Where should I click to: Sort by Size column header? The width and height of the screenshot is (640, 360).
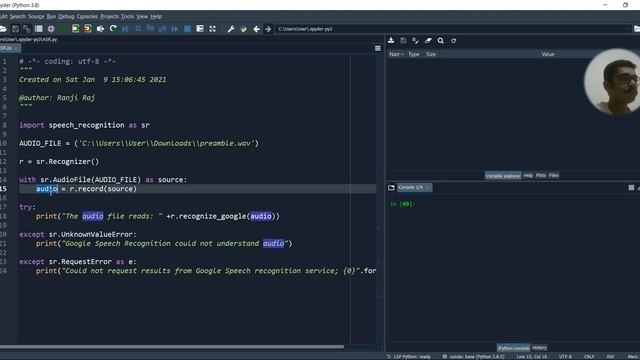coord(431,54)
